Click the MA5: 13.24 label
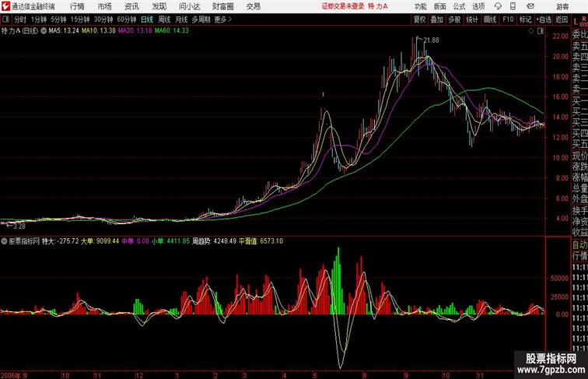This screenshot has height=379, width=588. [64, 31]
